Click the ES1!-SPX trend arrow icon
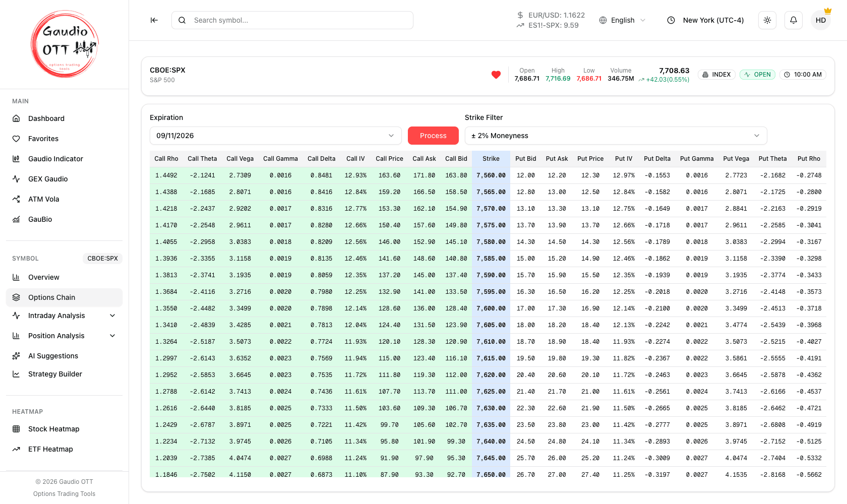Image resolution: width=847 pixels, height=504 pixels. click(520, 25)
